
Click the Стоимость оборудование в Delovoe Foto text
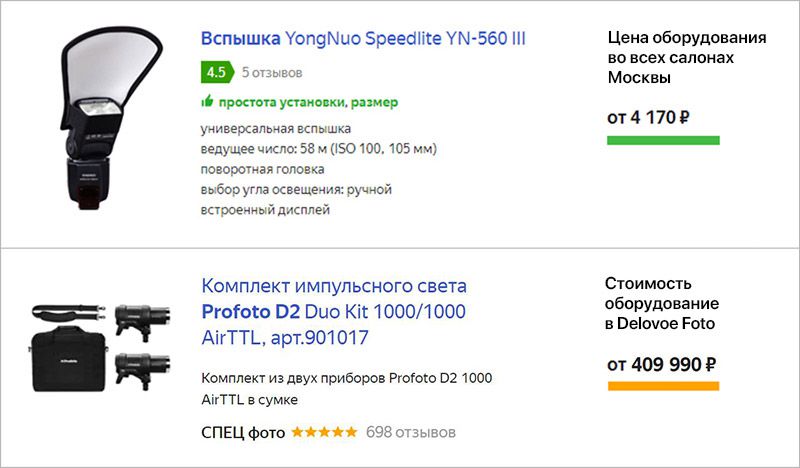click(x=662, y=303)
